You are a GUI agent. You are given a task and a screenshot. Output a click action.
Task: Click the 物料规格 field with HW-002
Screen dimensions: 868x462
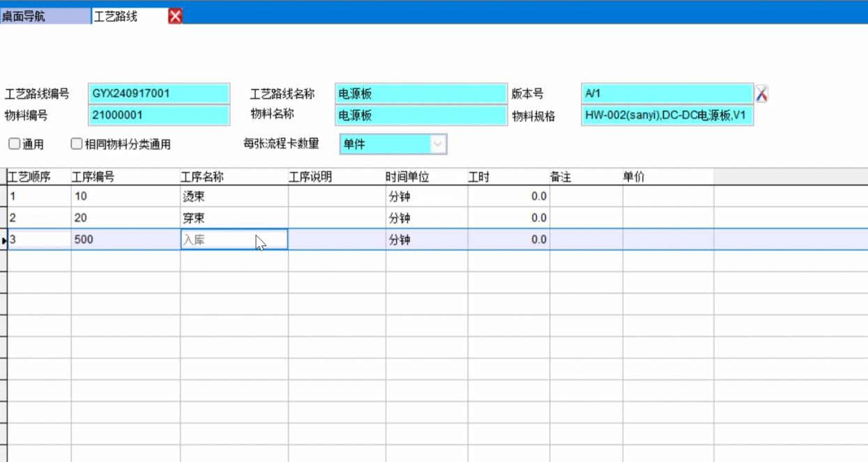pyautogui.click(x=667, y=116)
